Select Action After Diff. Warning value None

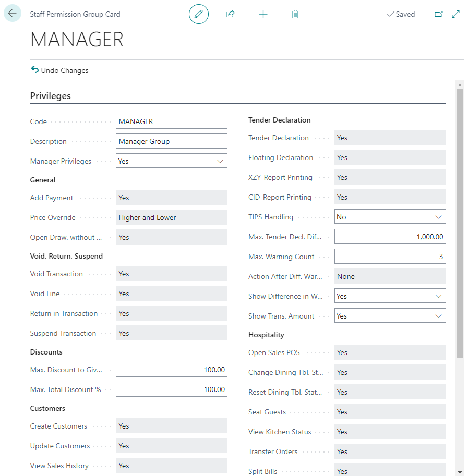coord(390,276)
